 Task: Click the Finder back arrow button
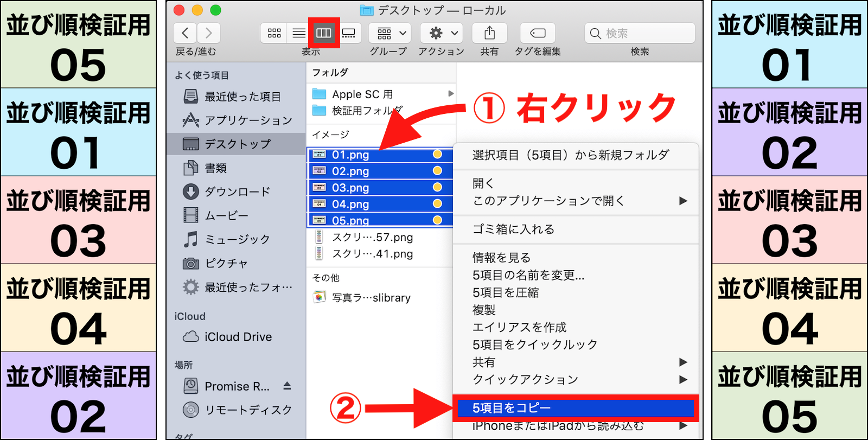[x=185, y=33]
